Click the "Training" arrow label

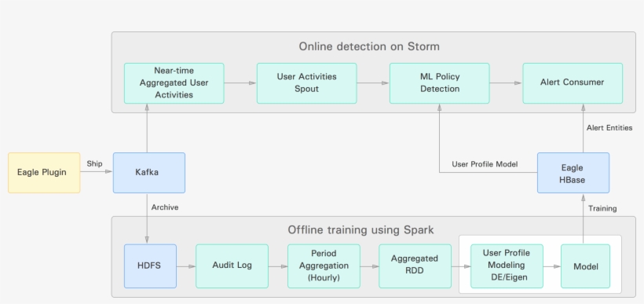602,209
